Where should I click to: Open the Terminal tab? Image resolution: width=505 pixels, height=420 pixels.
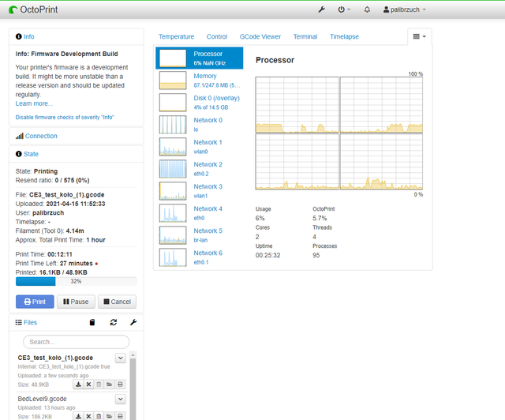click(x=305, y=37)
